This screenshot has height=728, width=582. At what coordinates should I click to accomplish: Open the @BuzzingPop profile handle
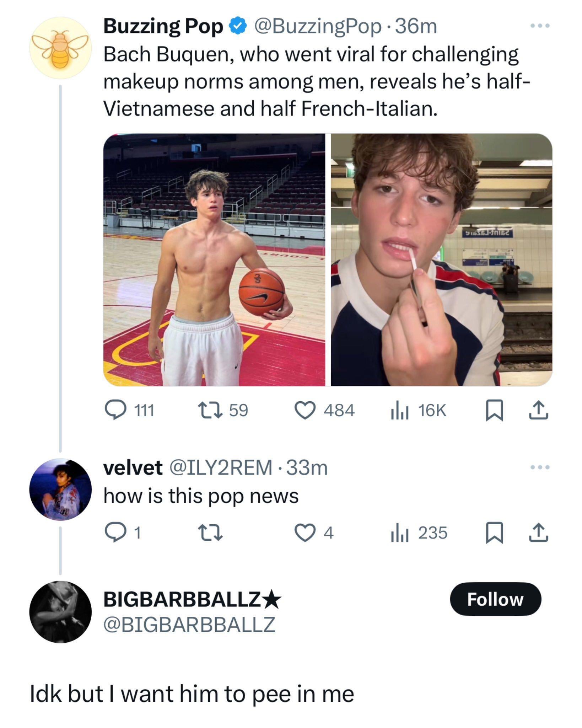pos(316,27)
